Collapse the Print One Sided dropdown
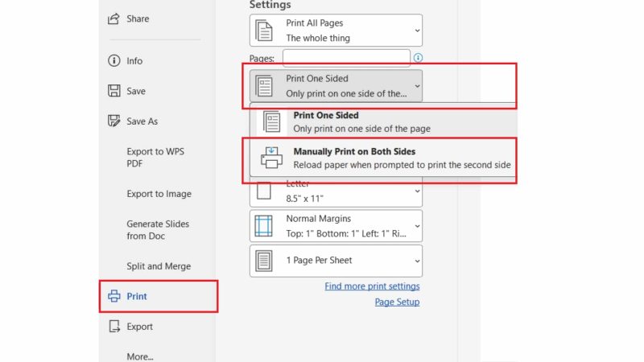The image size is (644, 362). tap(336, 86)
